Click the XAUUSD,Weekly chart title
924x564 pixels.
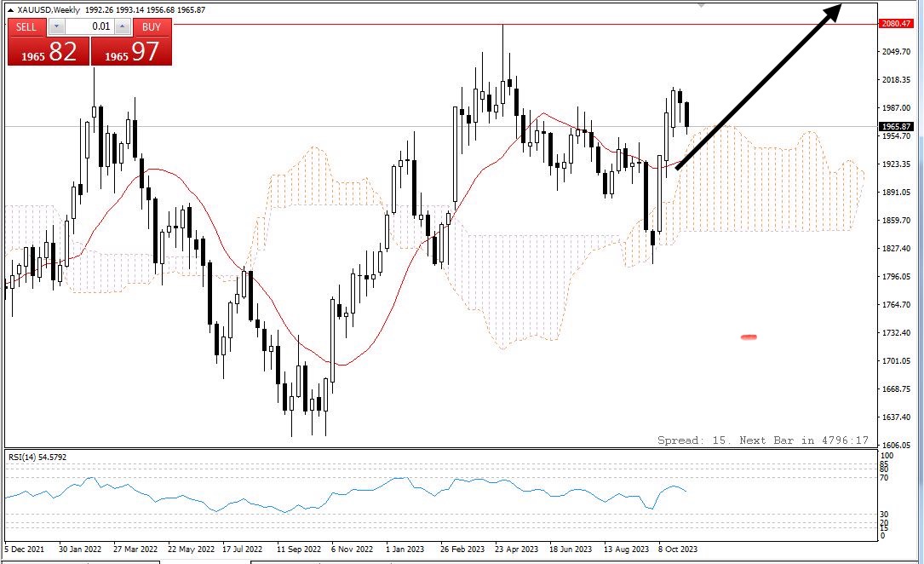[x=49, y=10]
